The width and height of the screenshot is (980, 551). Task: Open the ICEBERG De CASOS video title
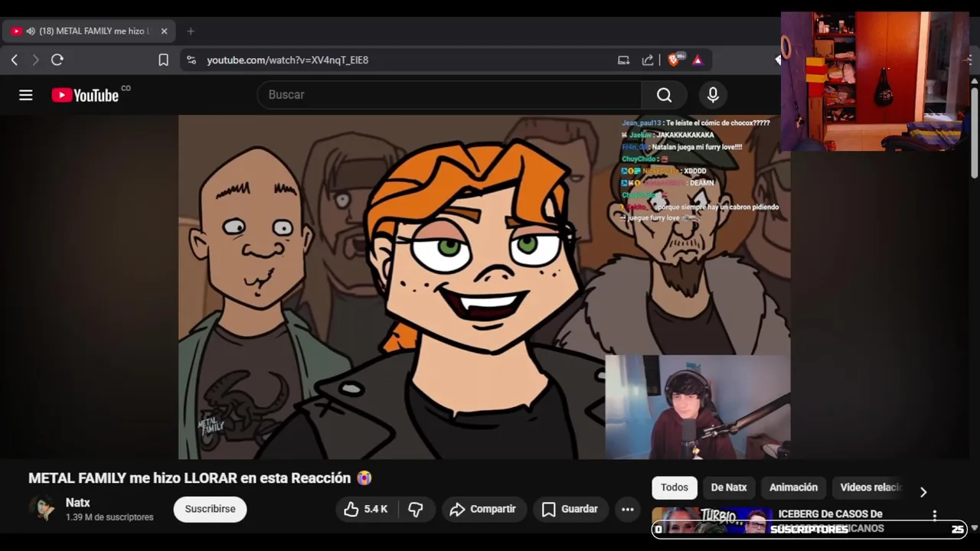pos(831,520)
